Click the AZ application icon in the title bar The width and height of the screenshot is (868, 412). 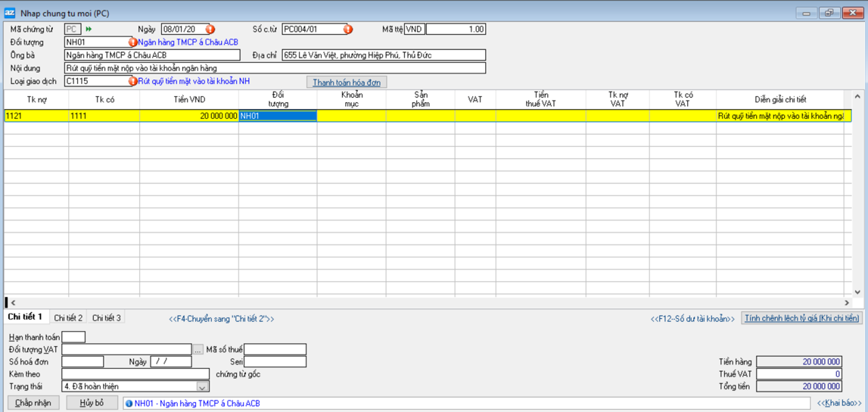(10, 13)
